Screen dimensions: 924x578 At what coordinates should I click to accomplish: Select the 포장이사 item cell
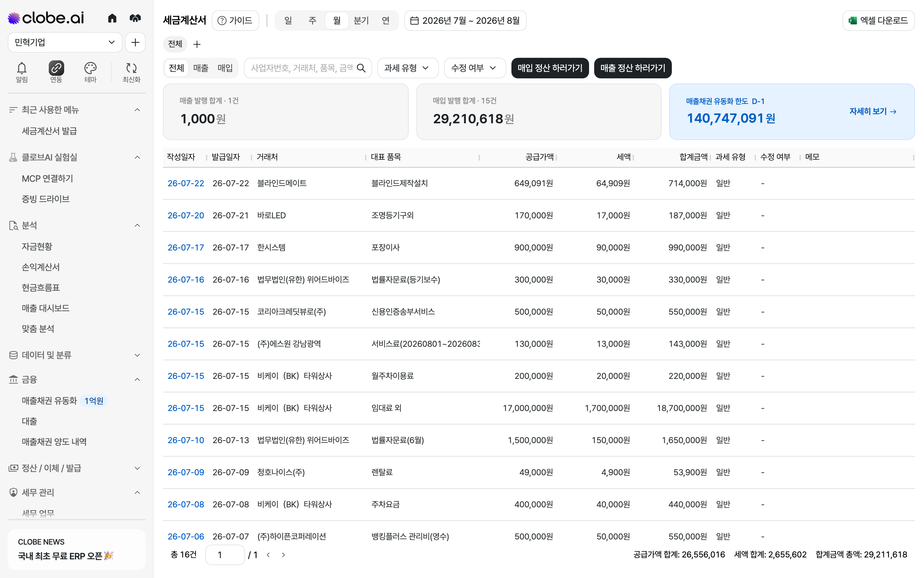tap(386, 248)
